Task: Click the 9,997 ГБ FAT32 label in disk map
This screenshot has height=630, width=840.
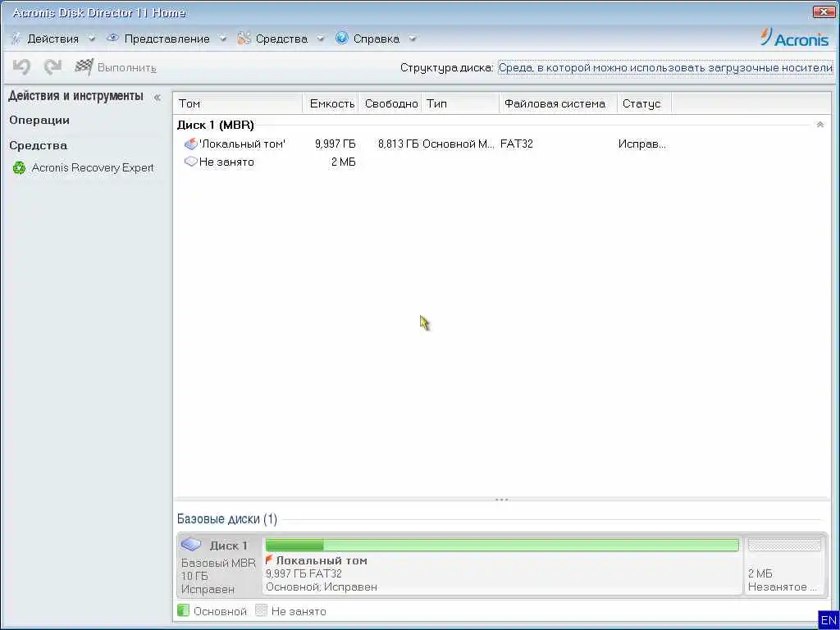Action: pyautogui.click(x=304, y=573)
